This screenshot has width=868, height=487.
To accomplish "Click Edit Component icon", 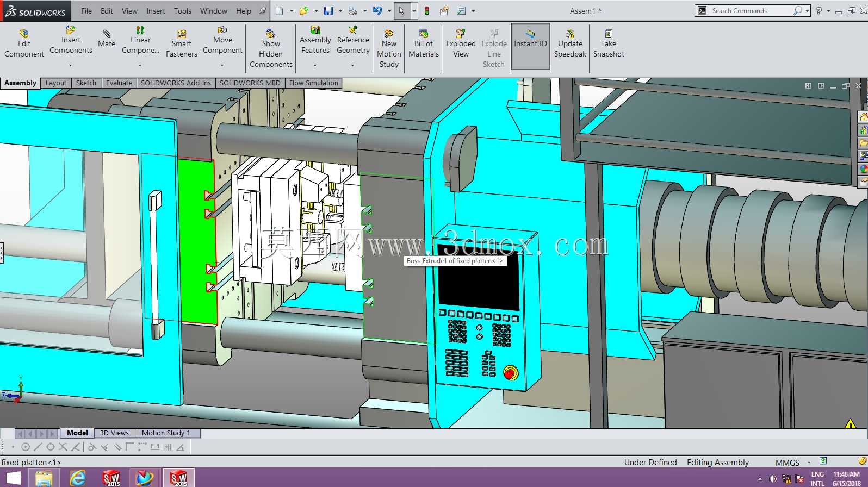I will click(x=24, y=34).
